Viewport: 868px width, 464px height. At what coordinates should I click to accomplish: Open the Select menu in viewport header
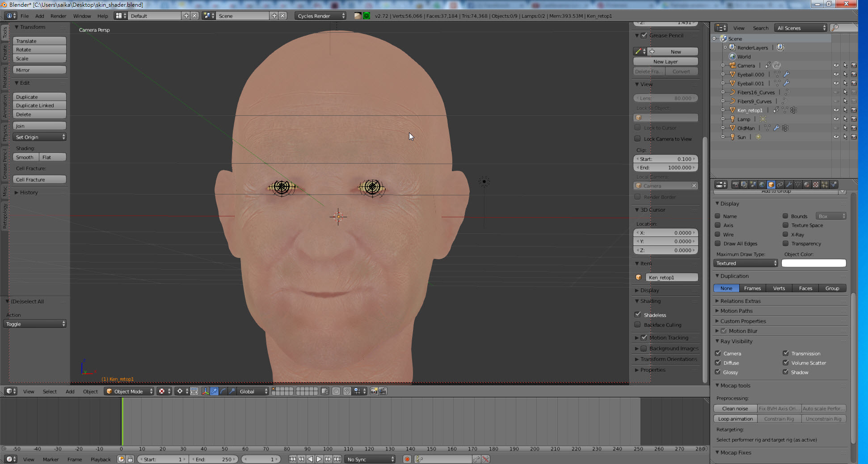(50, 391)
